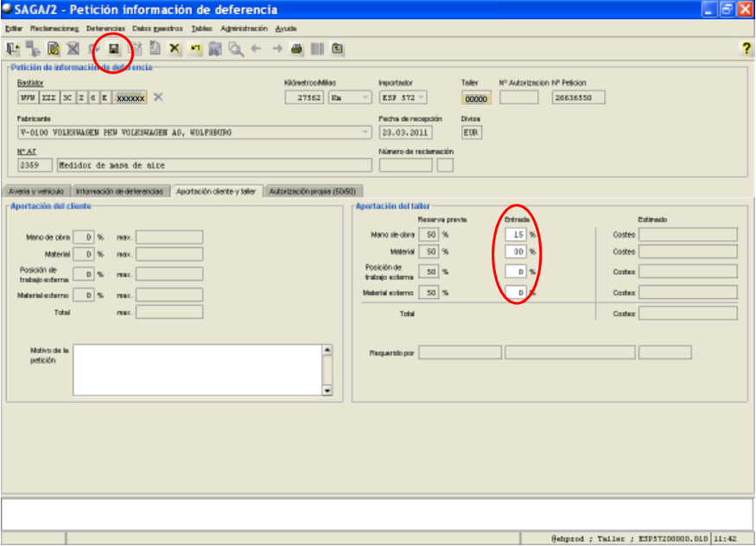Screen dimensions: 756x546
Task: Click the yellow undo arrow icon
Action: [x=194, y=48]
